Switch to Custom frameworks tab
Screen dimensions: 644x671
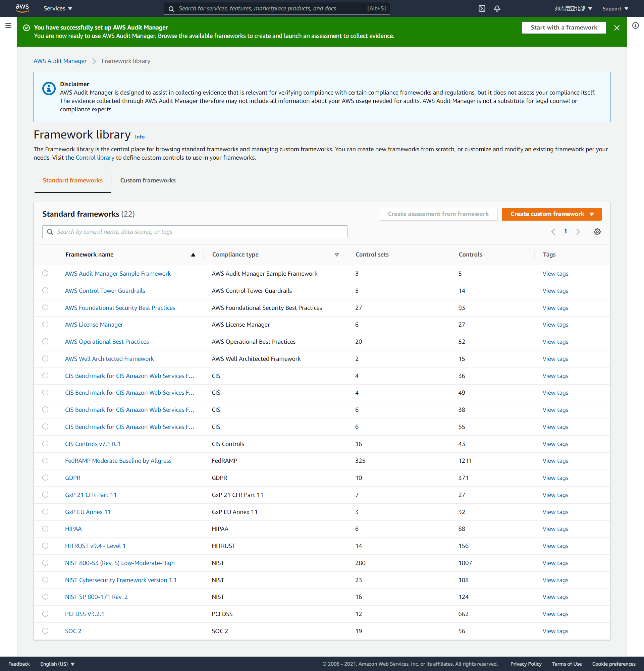(148, 180)
